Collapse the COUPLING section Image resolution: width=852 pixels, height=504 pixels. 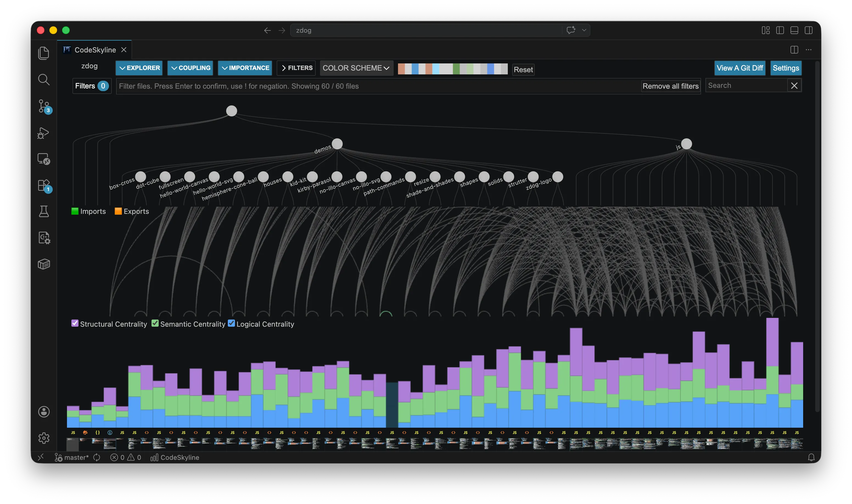tap(190, 68)
